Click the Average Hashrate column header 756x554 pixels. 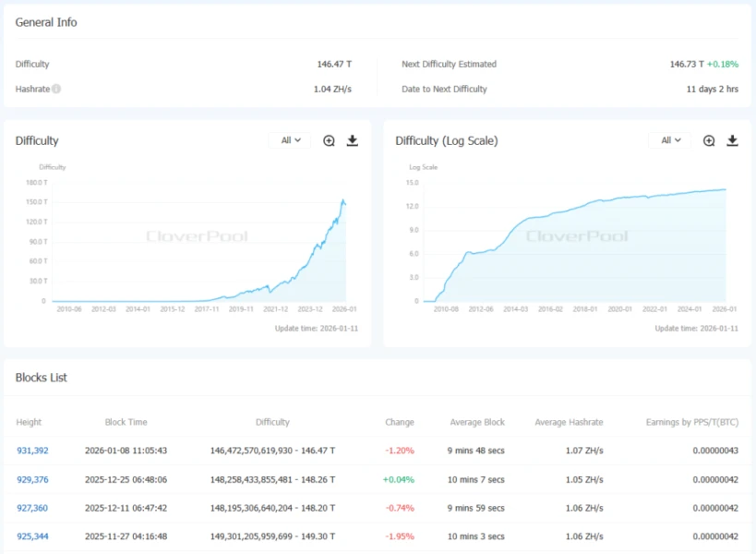[569, 422]
